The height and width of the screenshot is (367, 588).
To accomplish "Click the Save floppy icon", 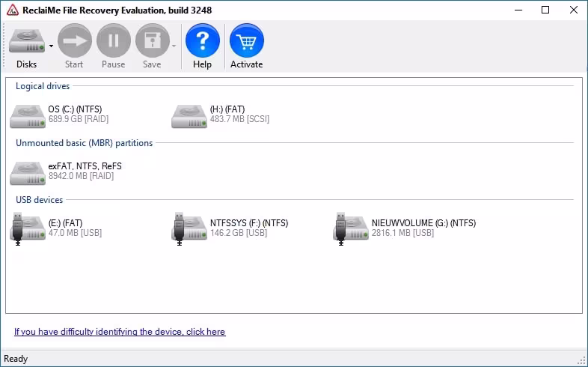I will [153, 40].
